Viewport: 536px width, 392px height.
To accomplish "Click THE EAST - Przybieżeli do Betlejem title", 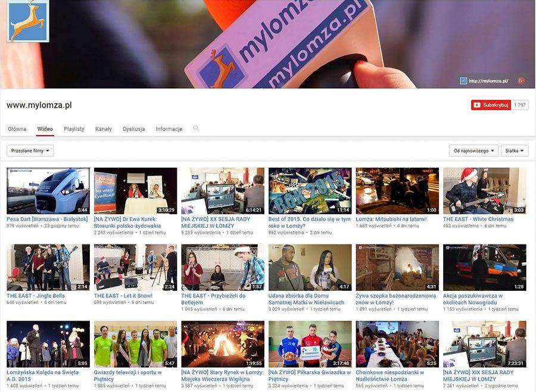I will (x=213, y=299).
